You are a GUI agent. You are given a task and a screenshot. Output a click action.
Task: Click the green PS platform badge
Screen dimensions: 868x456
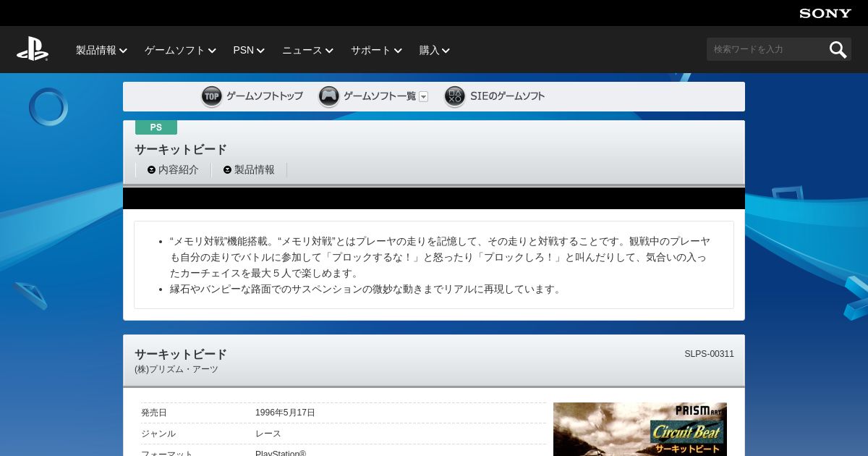156,127
